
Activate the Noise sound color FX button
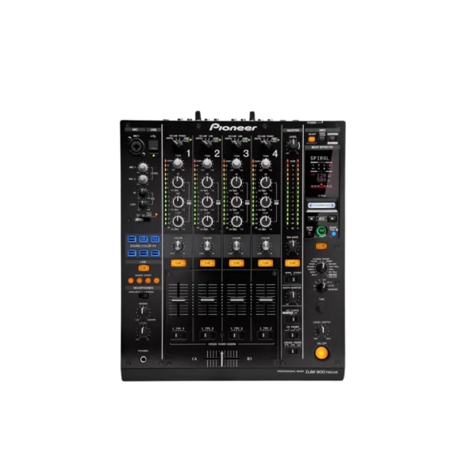[x=132, y=253]
